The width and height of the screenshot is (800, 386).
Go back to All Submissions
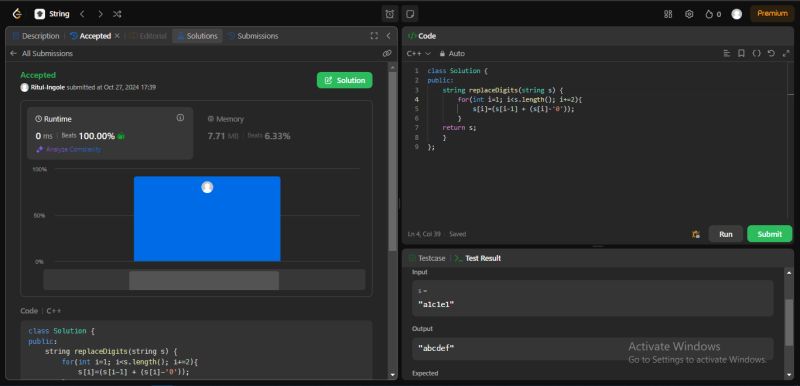pos(41,53)
